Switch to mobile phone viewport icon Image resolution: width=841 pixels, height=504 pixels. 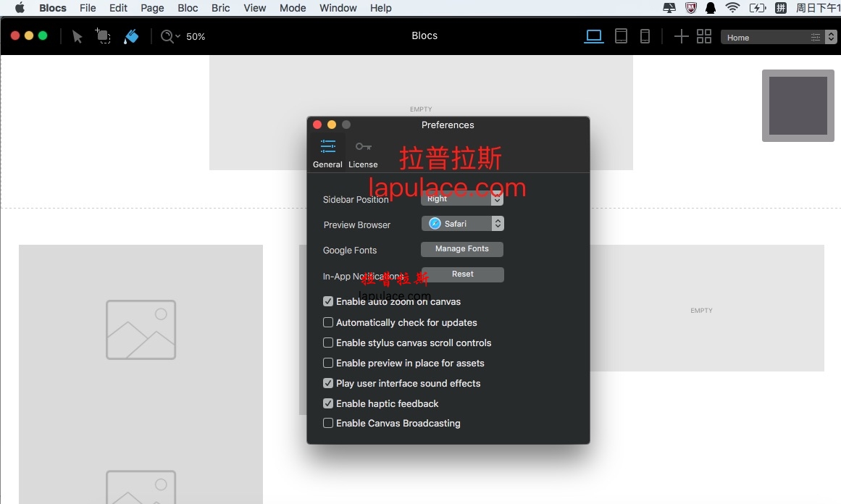[x=645, y=36]
